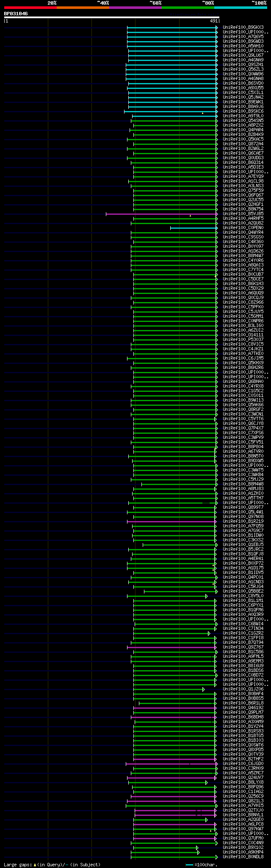Select the UniRef100_Q4WYR4 label

(x=243, y=233)
